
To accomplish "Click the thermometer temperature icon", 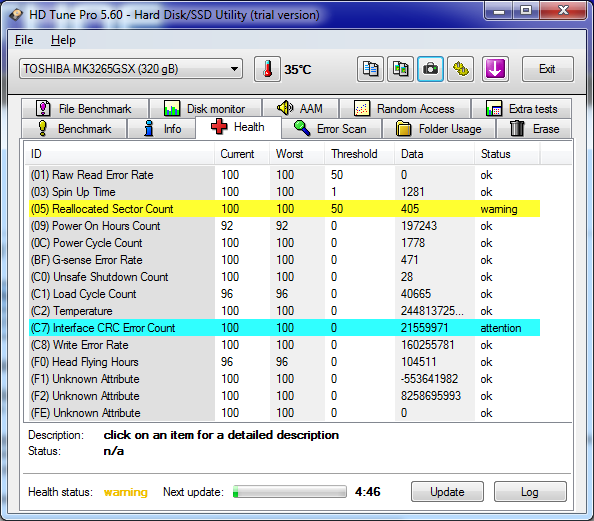I will click(x=267, y=69).
